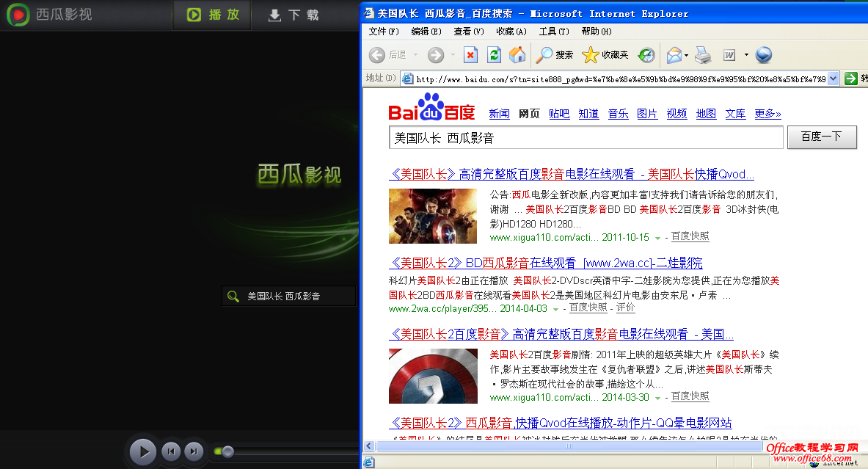The height and width of the screenshot is (469, 868).
Task: Focus the player search box 美国队长 西瓜影音
Action: tap(289, 297)
